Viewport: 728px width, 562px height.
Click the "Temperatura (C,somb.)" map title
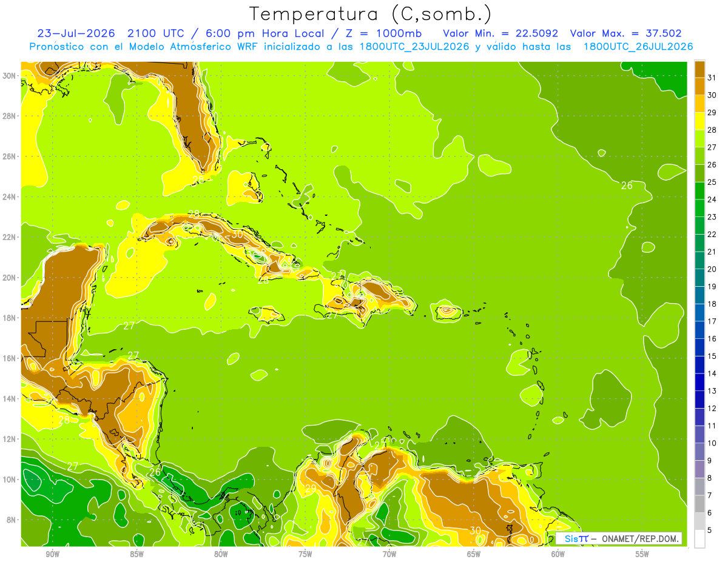tap(370, 13)
